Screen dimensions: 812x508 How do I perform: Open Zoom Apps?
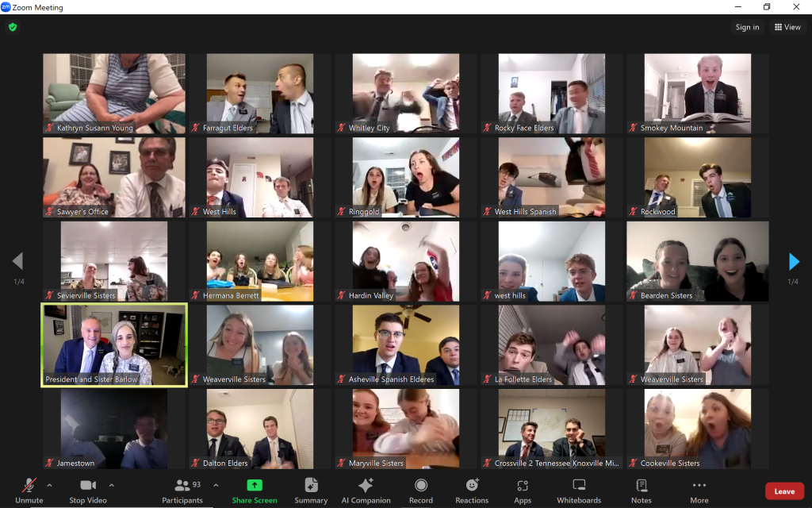coord(523,490)
